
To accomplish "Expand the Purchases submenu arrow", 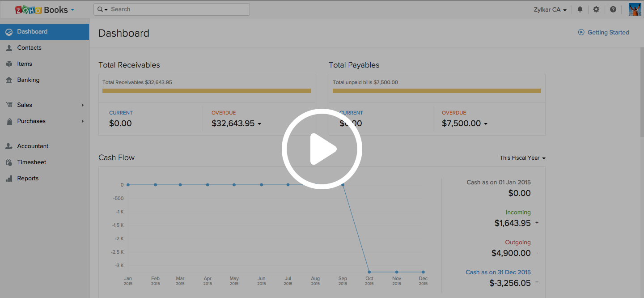I will pyautogui.click(x=83, y=121).
